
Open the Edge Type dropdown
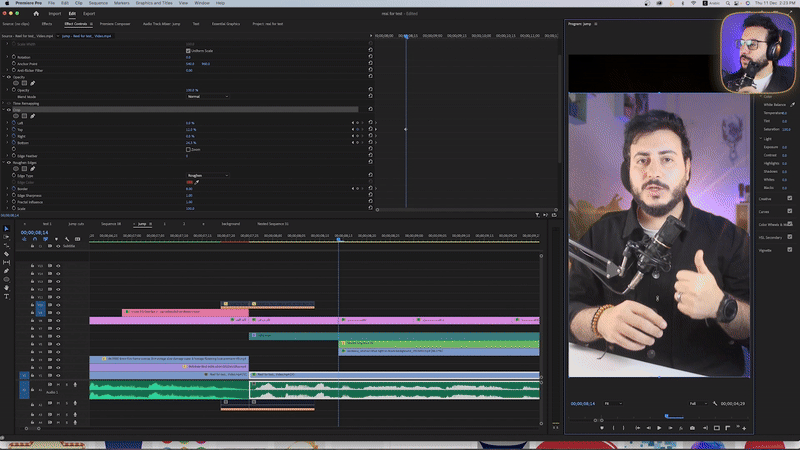pyautogui.click(x=207, y=175)
